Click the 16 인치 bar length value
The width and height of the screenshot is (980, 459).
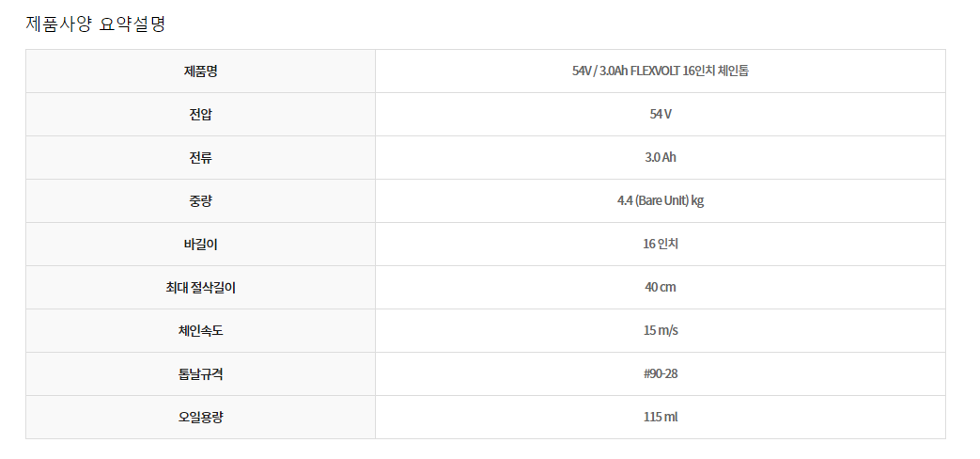click(x=660, y=244)
